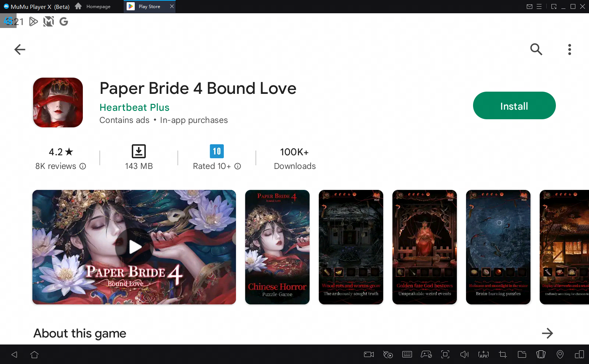Click the Play Store back arrow
The image size is (589, 364).
coord(20,49)
